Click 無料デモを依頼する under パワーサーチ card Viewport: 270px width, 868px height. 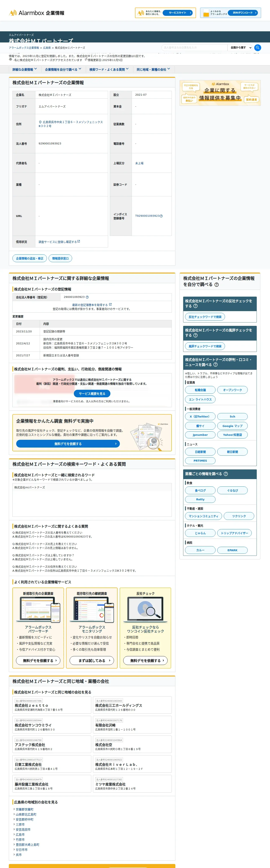(38, 661)
